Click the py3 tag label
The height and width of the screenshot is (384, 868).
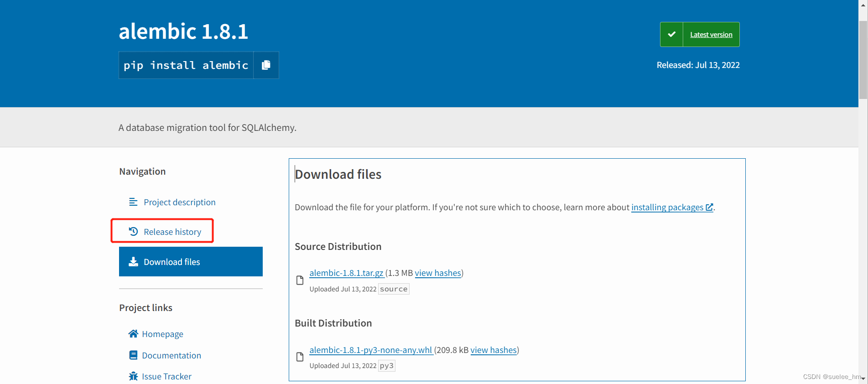tap(387, 366)
